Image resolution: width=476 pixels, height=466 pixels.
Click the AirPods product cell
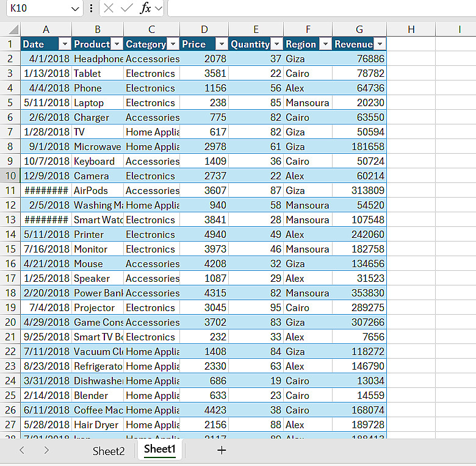[x=98, y=190]
